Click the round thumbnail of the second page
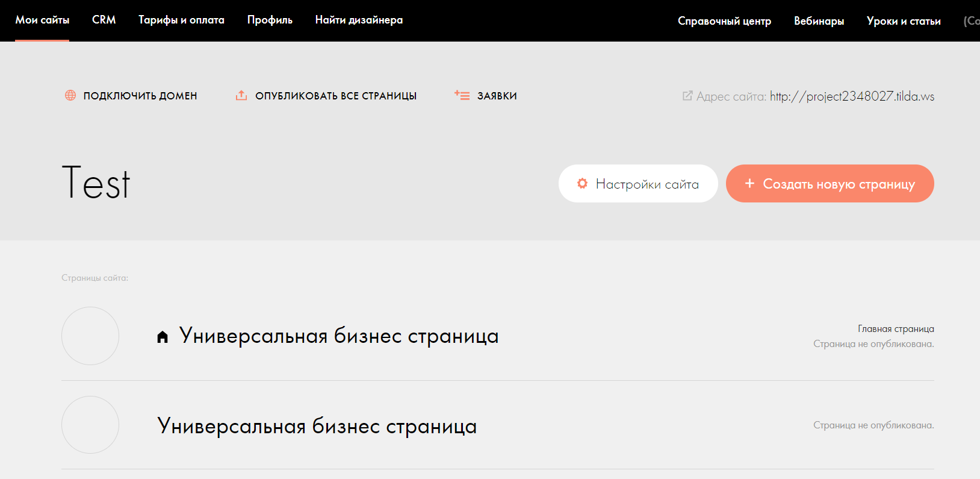Screen dimensions: 980x479 coord(90,425)
